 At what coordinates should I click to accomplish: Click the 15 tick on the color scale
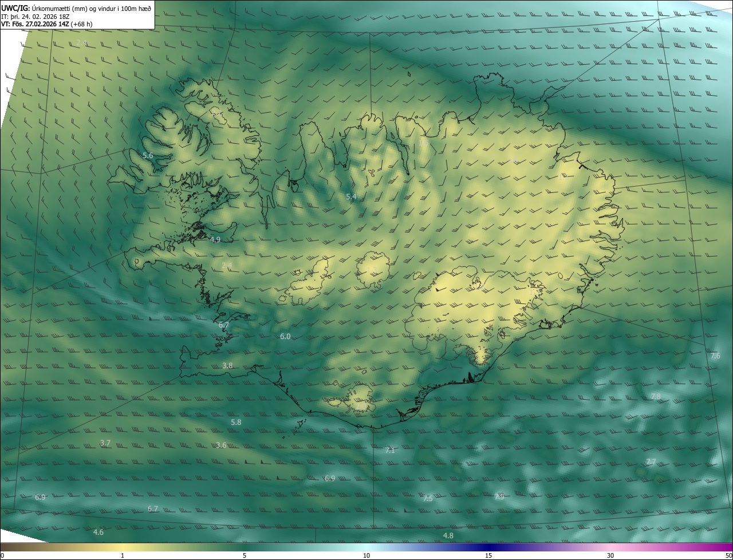point(488,555)
